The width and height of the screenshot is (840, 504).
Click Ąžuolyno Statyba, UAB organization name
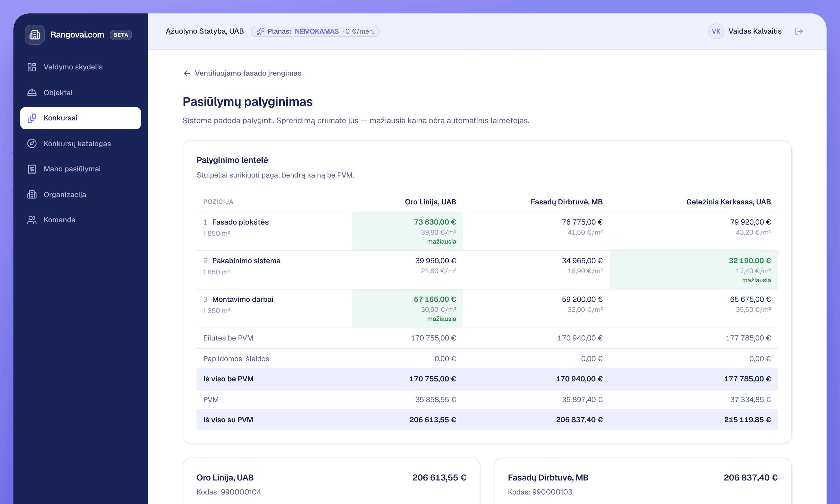tap(205, 31)
